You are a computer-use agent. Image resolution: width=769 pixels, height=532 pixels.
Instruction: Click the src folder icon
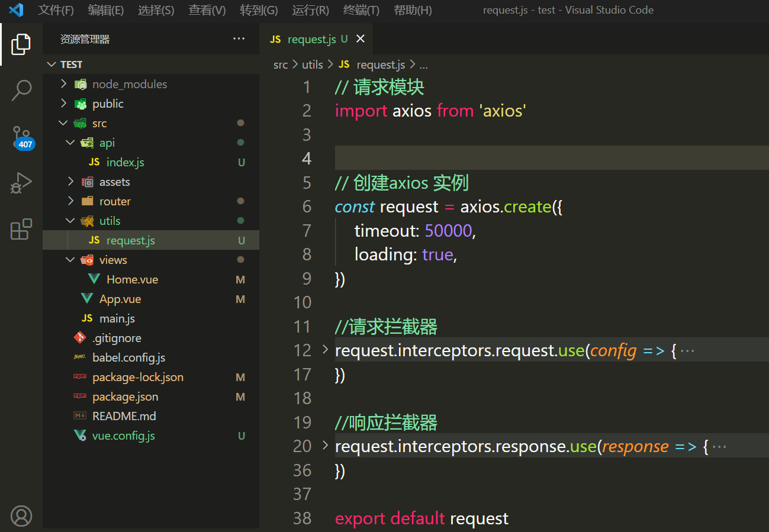pos(81,123)
